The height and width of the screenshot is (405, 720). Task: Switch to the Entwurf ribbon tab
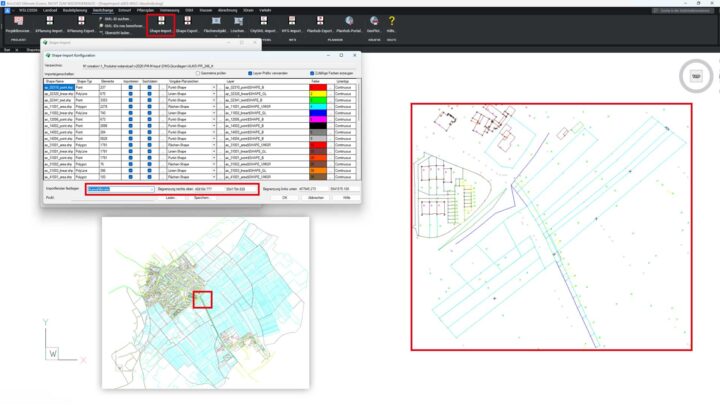click(124, 10)
